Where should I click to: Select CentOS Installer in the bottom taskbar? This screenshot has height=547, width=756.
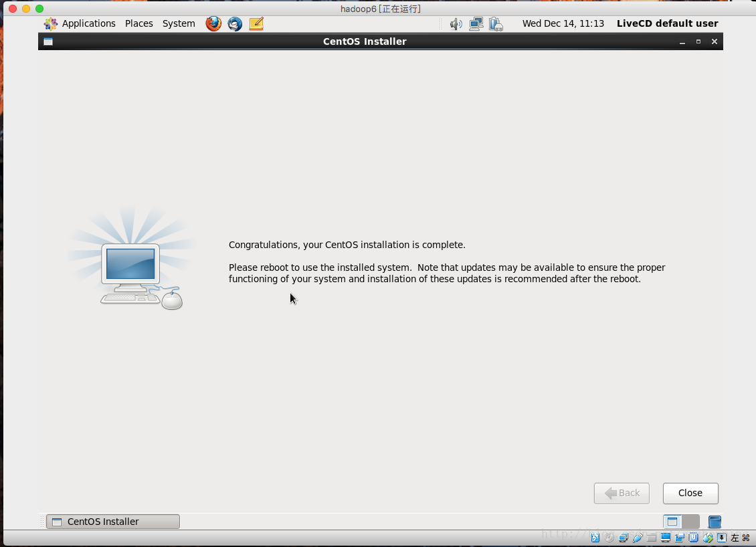point(113,522)
